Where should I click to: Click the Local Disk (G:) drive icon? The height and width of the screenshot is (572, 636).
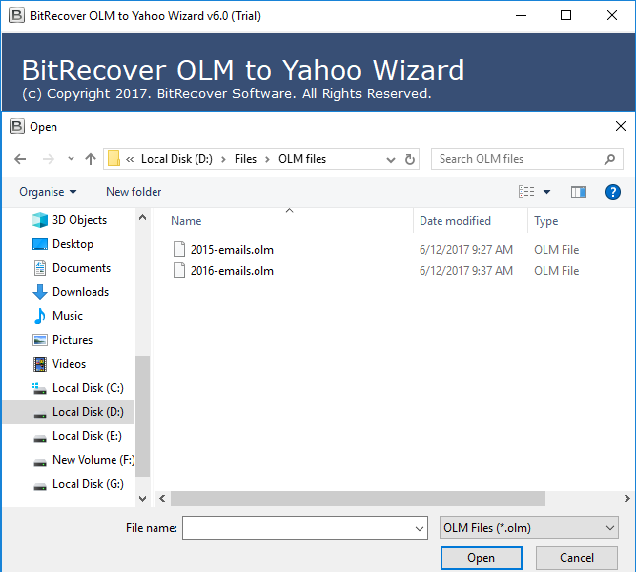pos(40,486)
